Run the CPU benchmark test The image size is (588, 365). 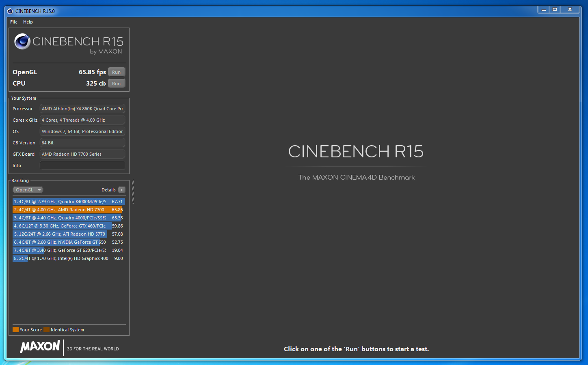tap(117, 84)
